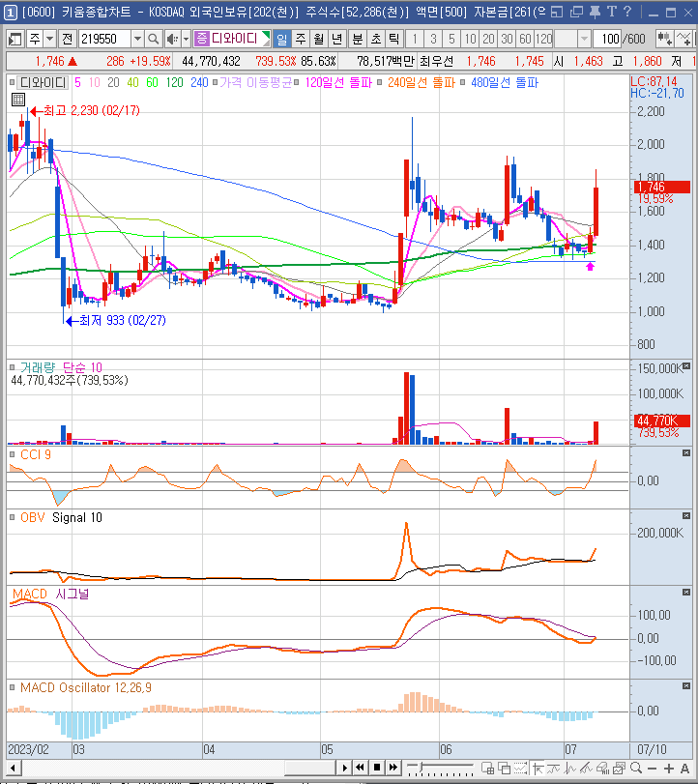Select interval 5 button
Screen dimensions: 698x784
click(x=451, y=39)
